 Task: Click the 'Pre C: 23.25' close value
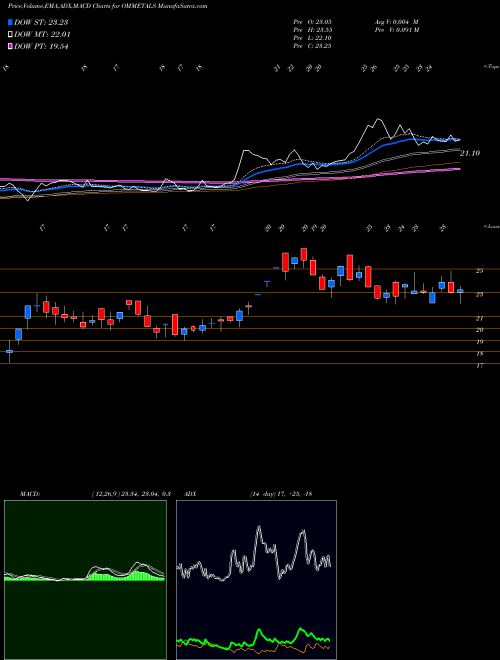pyautogui.click(x=312, y=46)
